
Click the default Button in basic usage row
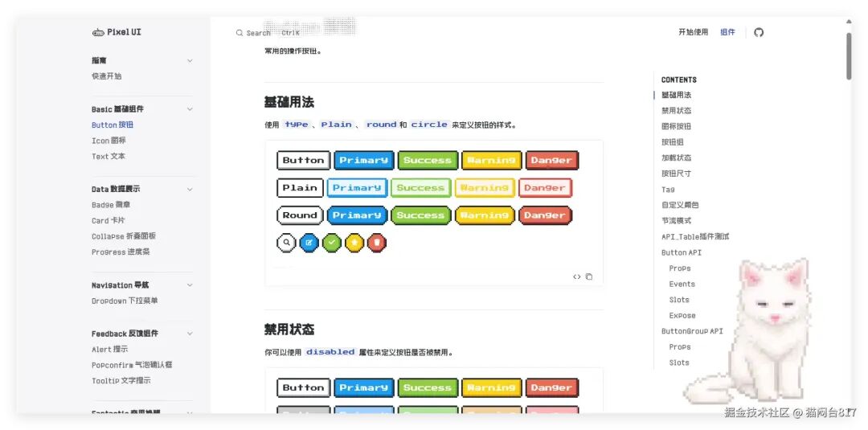pos(303,161)
